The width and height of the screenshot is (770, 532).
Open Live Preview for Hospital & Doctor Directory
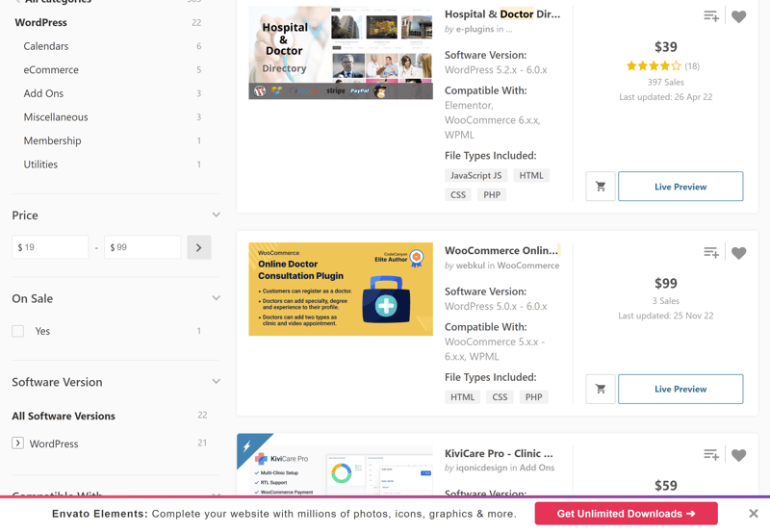[680, 186]
